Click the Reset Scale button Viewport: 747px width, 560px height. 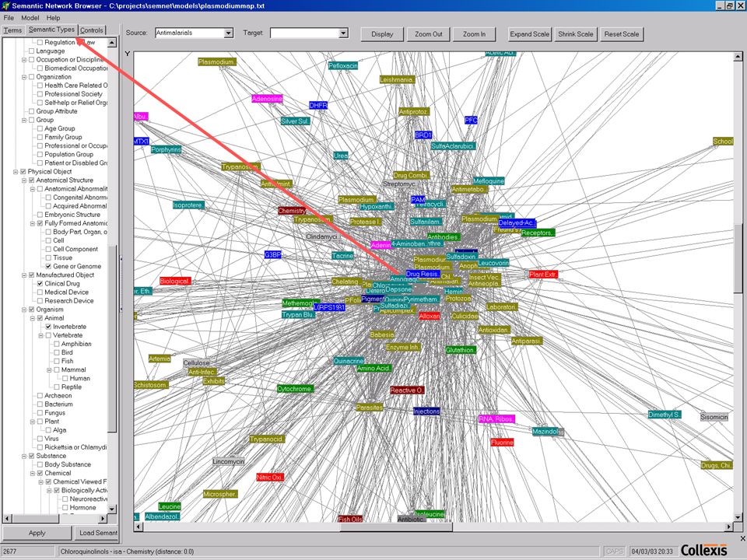(x=621, y=34)
